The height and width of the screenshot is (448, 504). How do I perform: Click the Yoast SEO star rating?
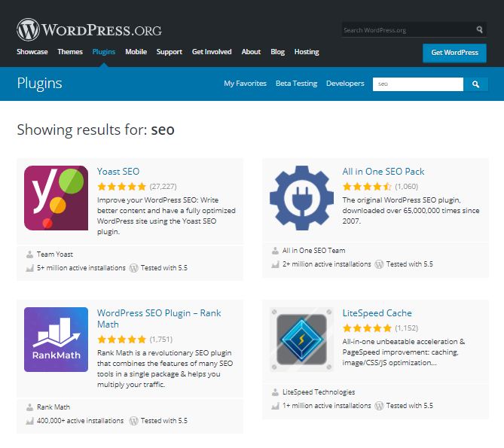pos(122,187)
